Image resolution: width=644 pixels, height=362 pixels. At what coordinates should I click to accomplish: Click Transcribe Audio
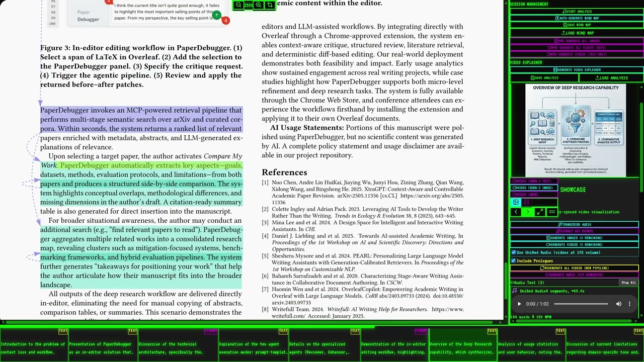tap(575, 225)
